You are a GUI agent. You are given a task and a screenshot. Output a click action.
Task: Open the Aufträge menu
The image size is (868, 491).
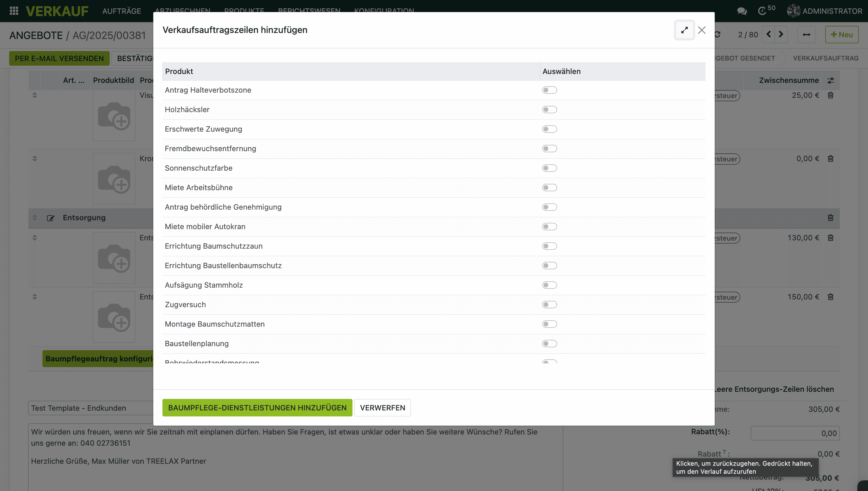(121, 11)
